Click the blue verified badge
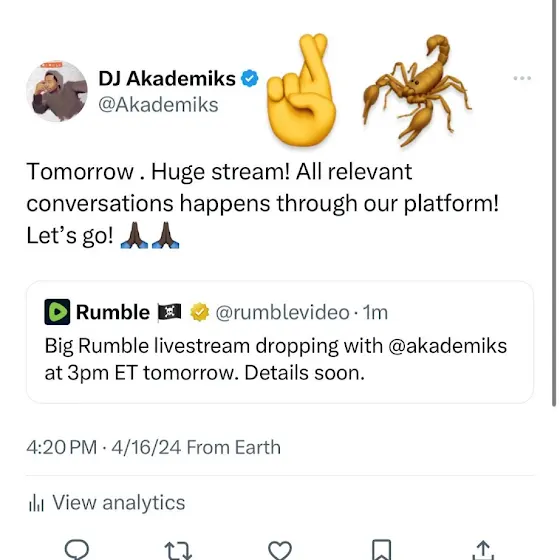This screenshot has width=560, height=560. pyautogui.click(x=250, y=79)
